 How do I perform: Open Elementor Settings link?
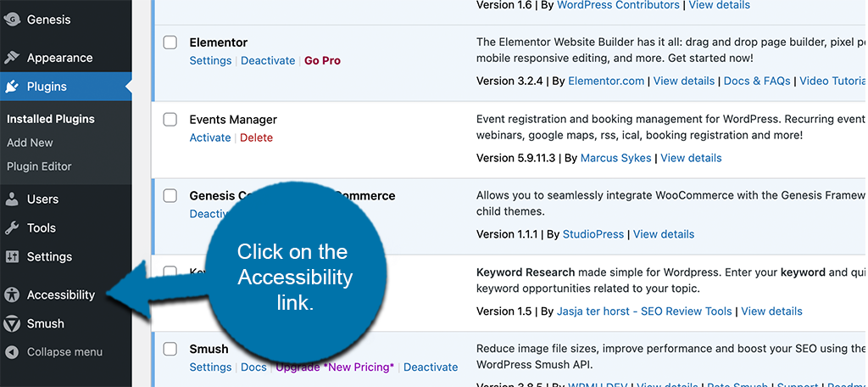point(210,61)
